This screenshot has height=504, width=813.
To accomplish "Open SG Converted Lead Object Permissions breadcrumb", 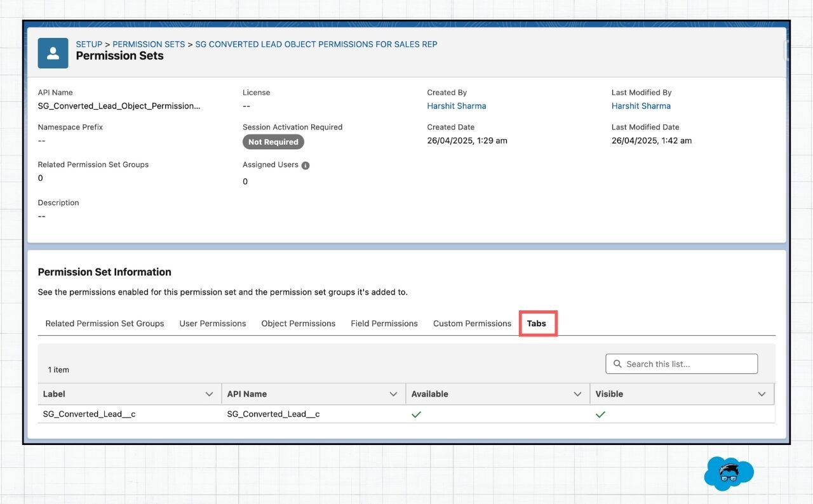I will point(316,44).
